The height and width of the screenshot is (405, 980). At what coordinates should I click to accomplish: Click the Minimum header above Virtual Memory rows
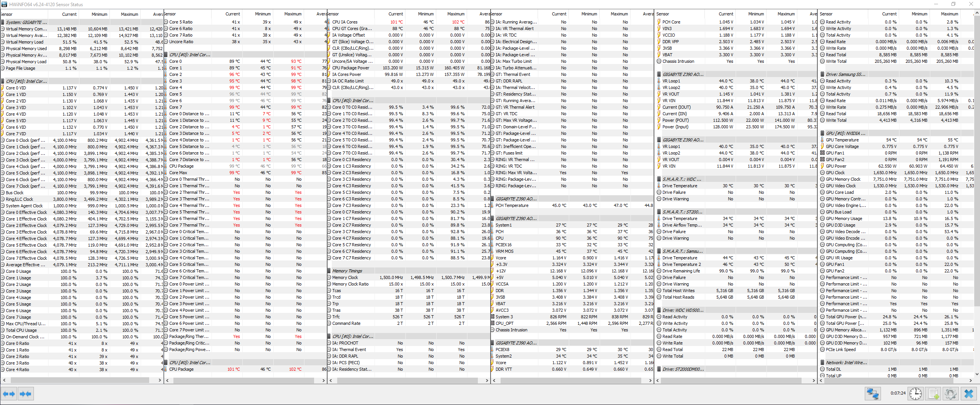click(94, 14)
